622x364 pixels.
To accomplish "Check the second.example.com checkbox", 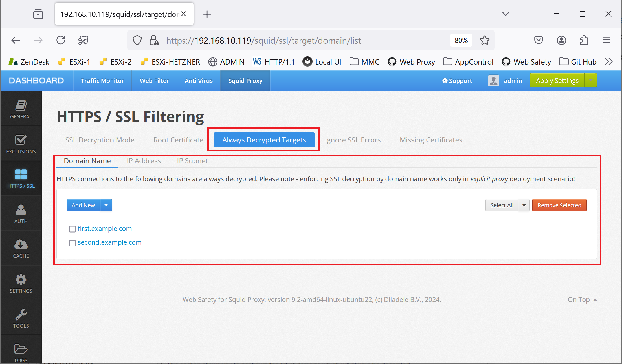I will point(72,243).
